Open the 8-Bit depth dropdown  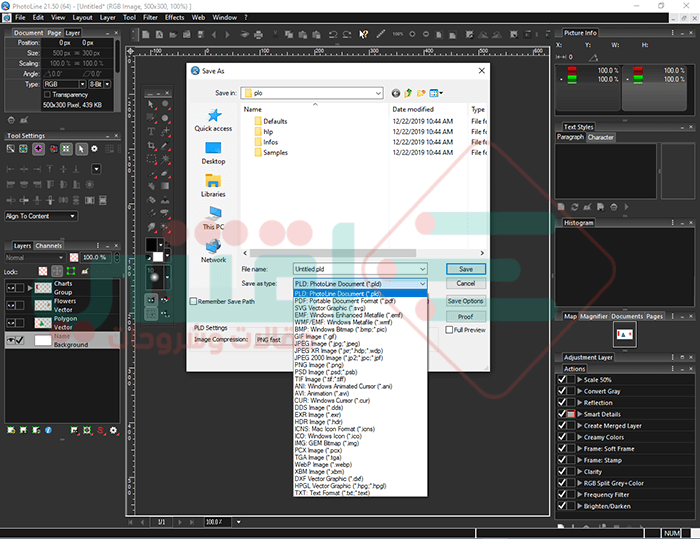tap(107, 84)
